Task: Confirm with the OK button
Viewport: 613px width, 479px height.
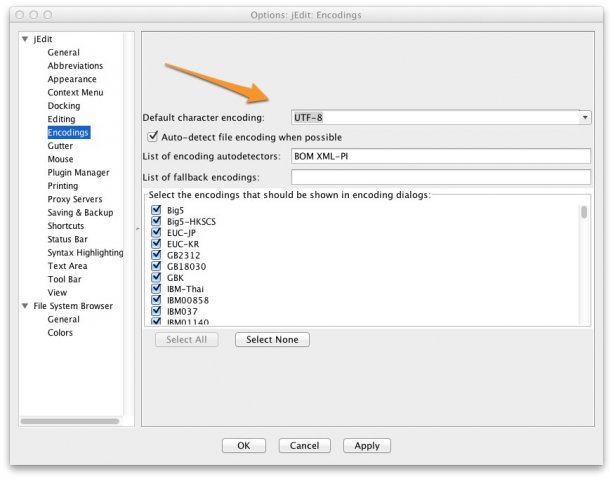Action: coord(244,445)
